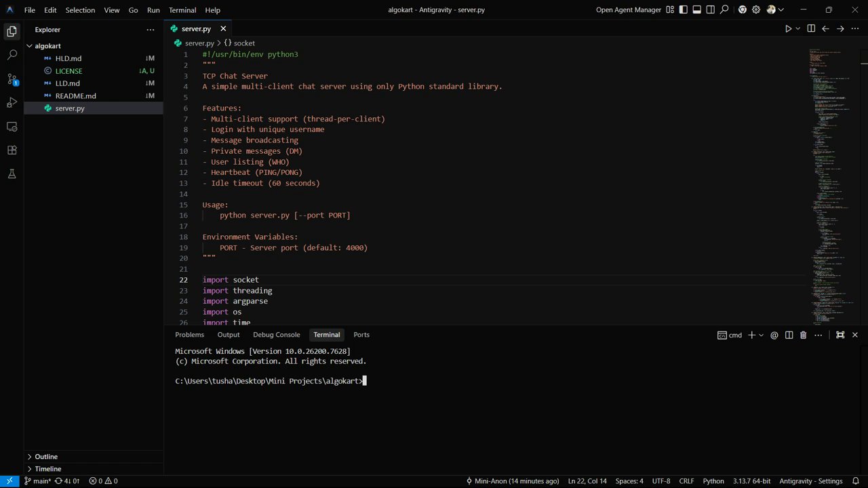This screenshot has width=868, height=488.
Task: Expand the Timeline section
Action: 47,469
